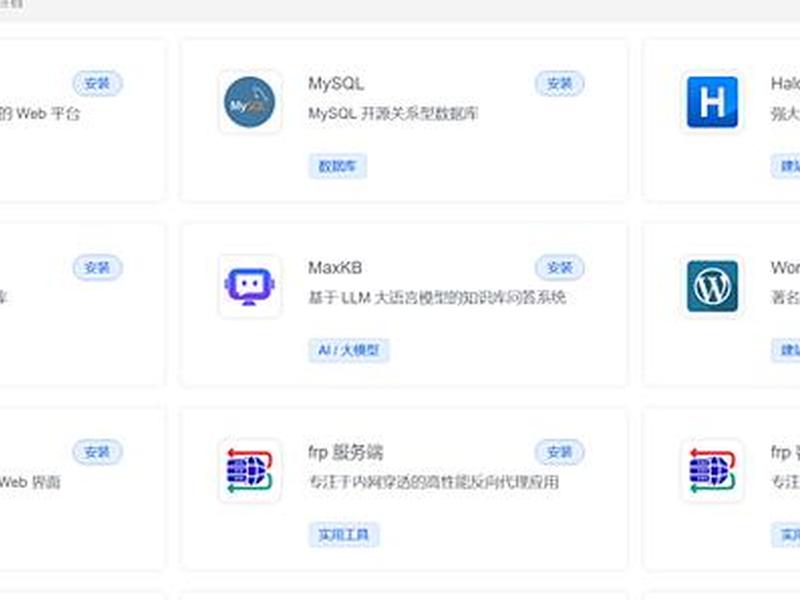Open the MySQL app title
The height and width of the screenshot is (600, 800).
click(336, 84)
